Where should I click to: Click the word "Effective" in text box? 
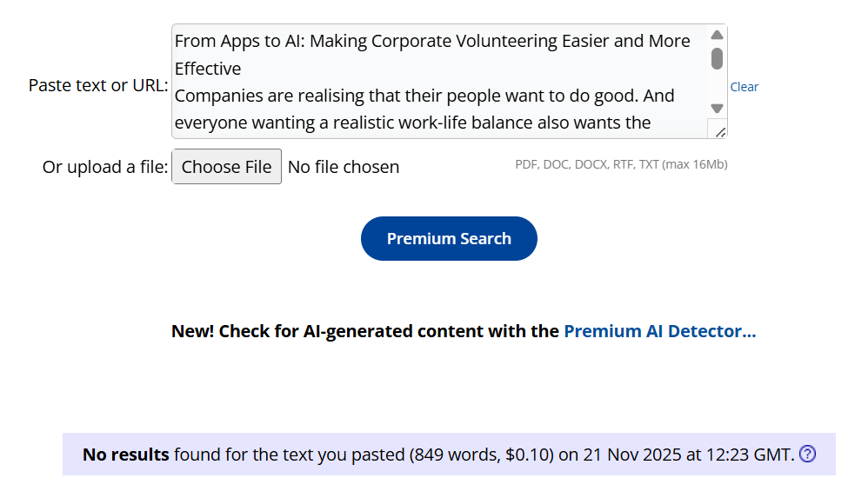click(208, 69)
